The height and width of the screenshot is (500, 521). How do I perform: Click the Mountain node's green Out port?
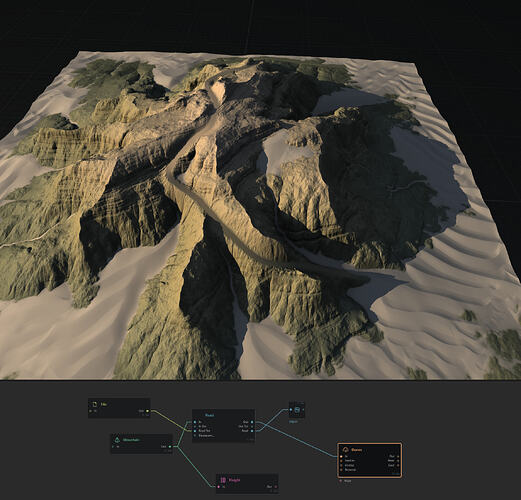click(x=170, y=447)
